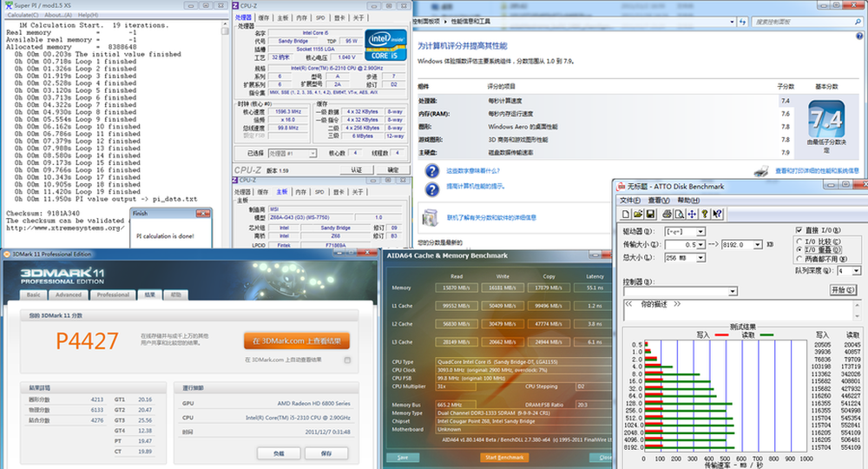Screen dimensions: 868x469
Task: Select the I/O 比较 radio button
Action: [x=799, y=241]
